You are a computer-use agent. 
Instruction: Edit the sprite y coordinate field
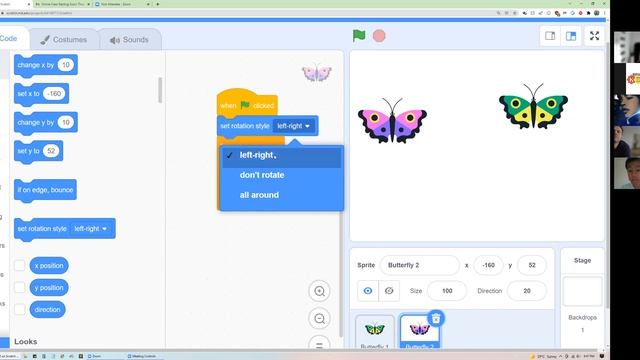click(x=531, y=265)
